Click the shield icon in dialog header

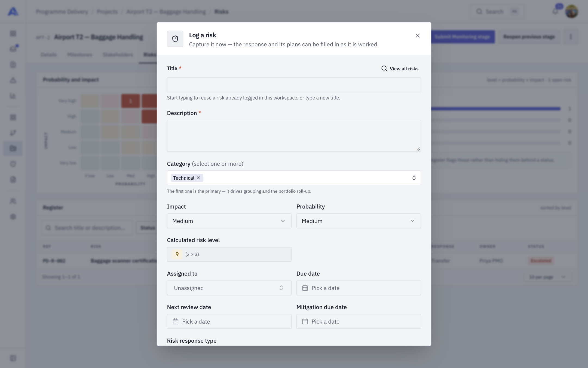175,39
